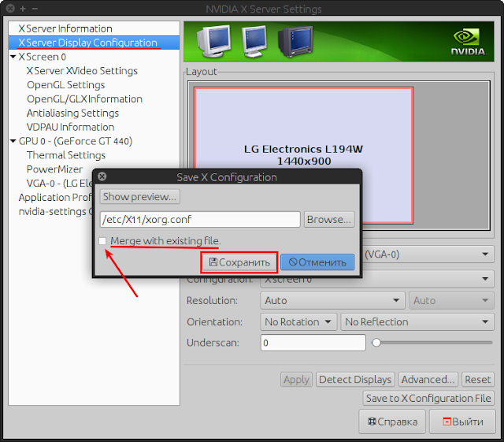The height and width of the screenshot is (442, 504).
Task: Collapse the GPU 0 GeForce GT 440 node
Action: (x=13, y=141)
